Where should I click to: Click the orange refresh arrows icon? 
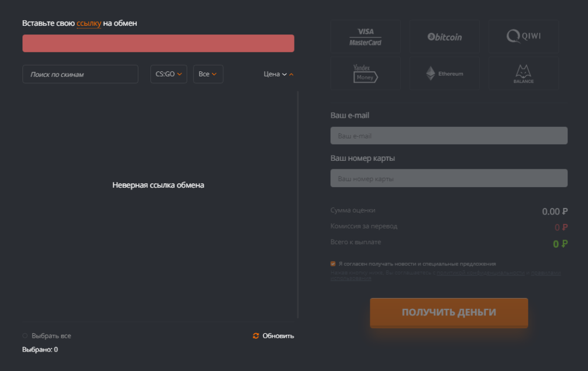(x=256, y=336)
